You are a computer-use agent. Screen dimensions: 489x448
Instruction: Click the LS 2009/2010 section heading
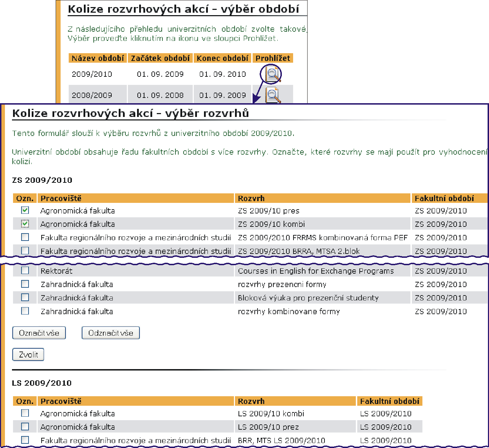42,383
